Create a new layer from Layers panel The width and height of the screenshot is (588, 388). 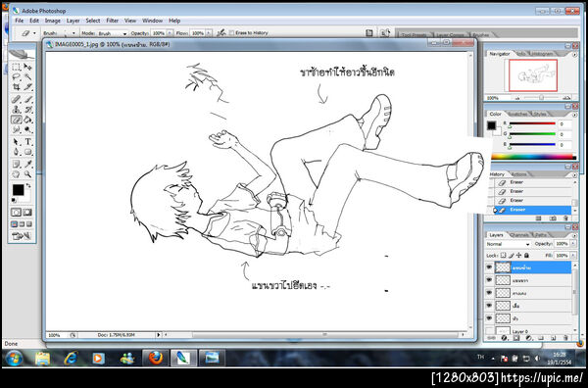coord(554,337)
